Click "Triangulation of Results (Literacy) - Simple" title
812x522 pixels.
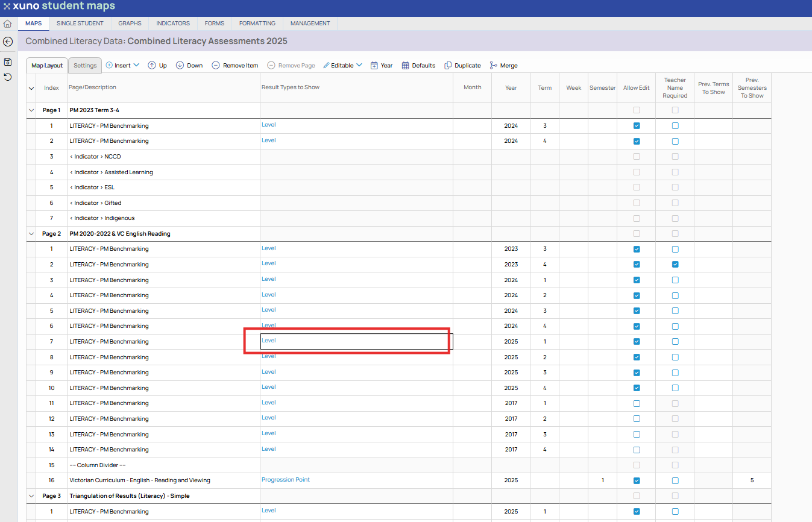coord(130,496)
